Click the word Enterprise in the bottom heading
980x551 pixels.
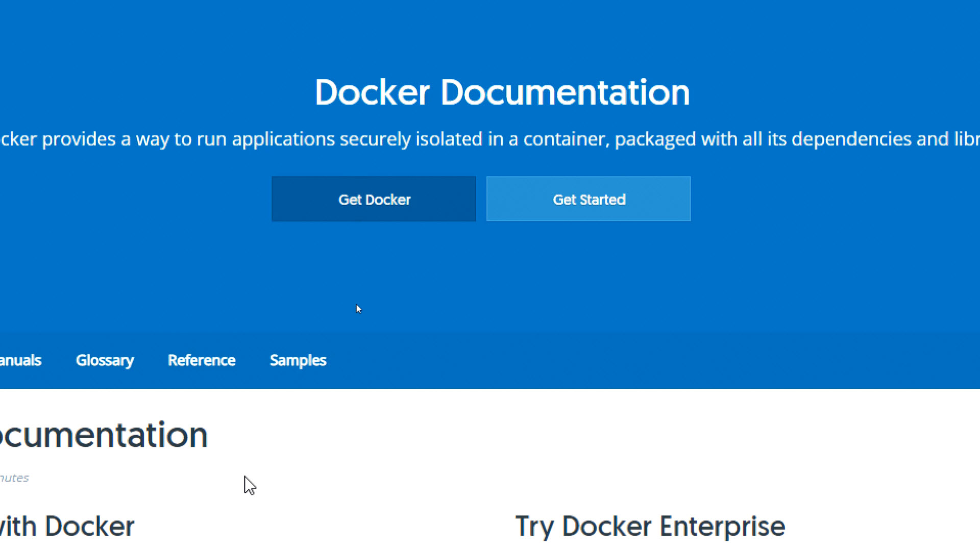[722, 527]
